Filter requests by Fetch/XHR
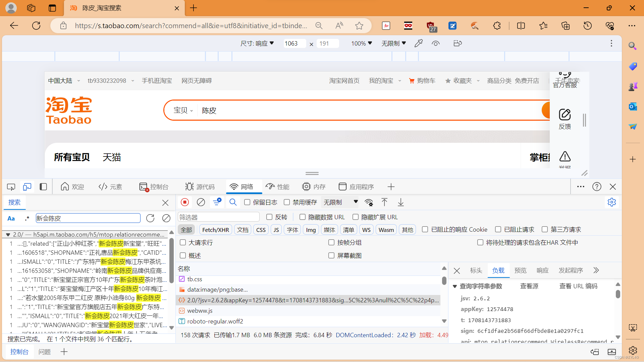 click(216, 230)
